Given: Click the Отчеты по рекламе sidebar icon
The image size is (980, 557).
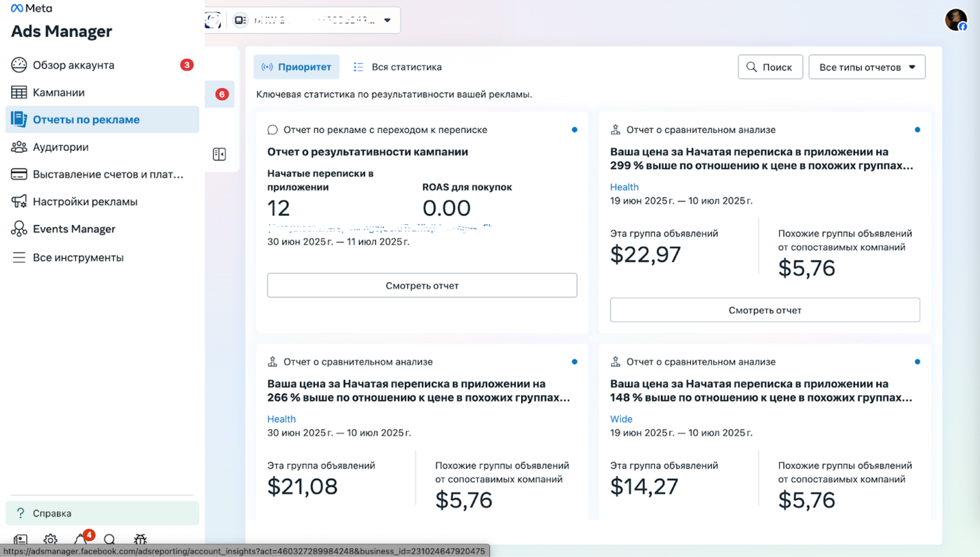Looking at the screenshot, I should pyautogui.click(x=19, y=120).
